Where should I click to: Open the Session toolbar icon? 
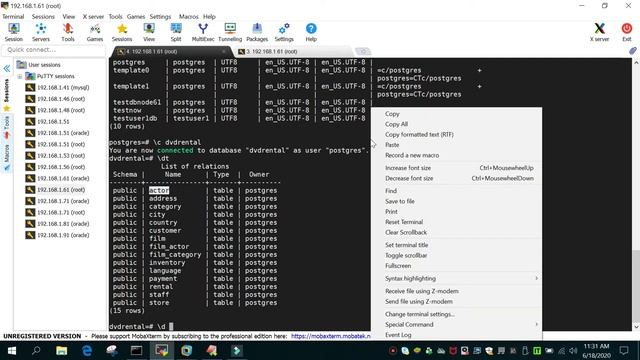(x=14, y=32)
